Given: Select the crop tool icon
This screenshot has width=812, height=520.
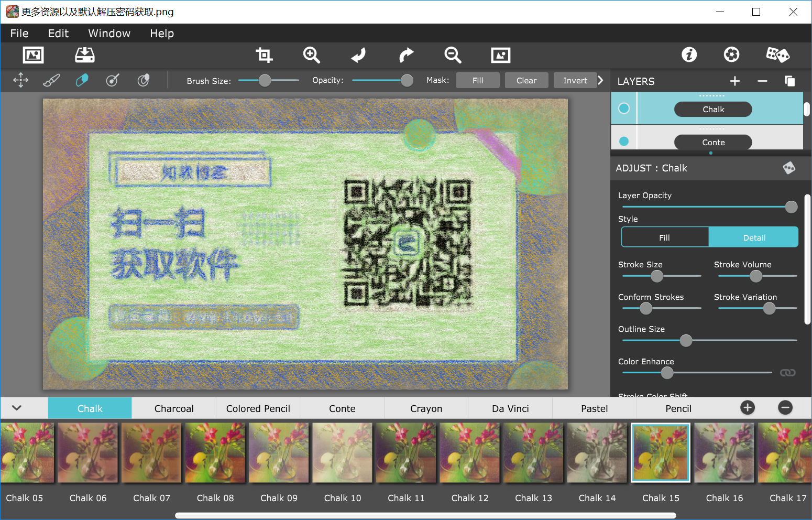Looking at the screenshot, I should [x=264, y=55].
